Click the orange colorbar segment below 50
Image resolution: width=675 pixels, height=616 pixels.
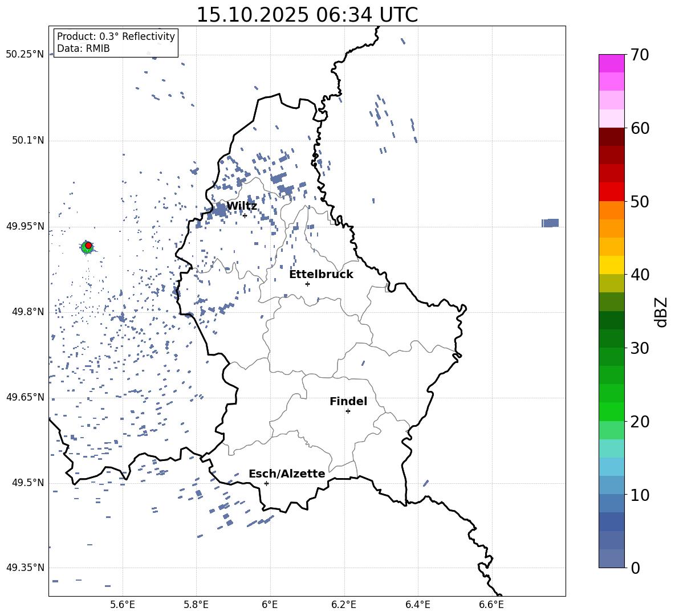pos(611,210)
